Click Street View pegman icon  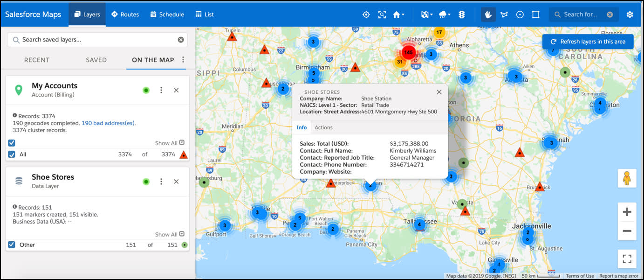point(627,178)
